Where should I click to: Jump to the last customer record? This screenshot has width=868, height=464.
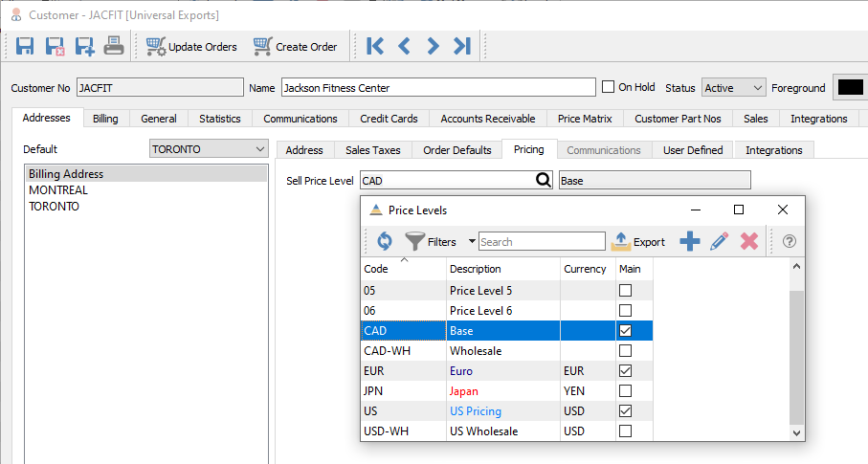point(461,46)
